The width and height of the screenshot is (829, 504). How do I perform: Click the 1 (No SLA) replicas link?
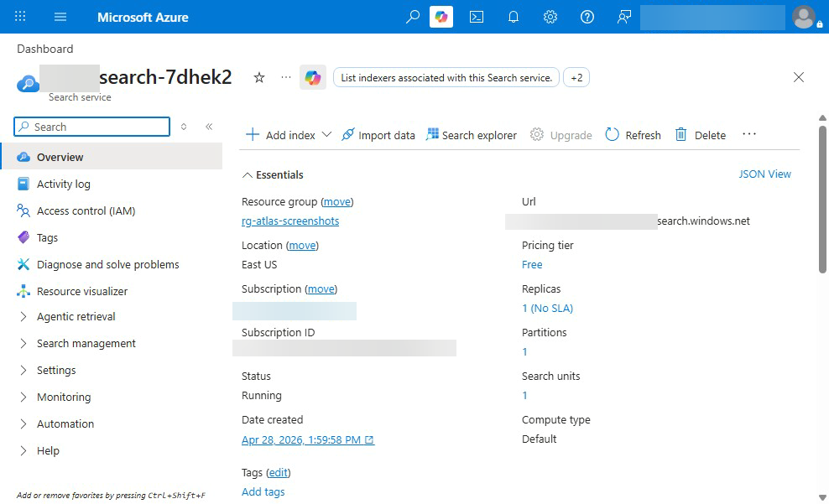point(547,308)
